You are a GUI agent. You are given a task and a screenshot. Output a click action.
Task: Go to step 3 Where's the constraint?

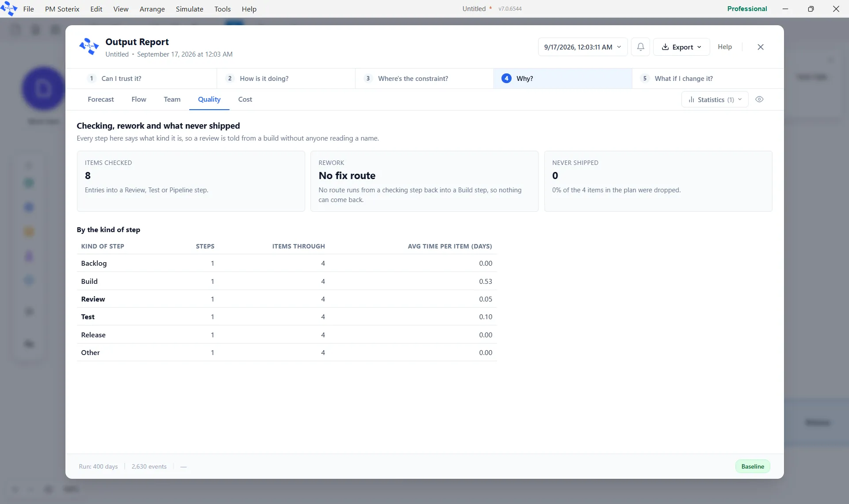point(424,78)
